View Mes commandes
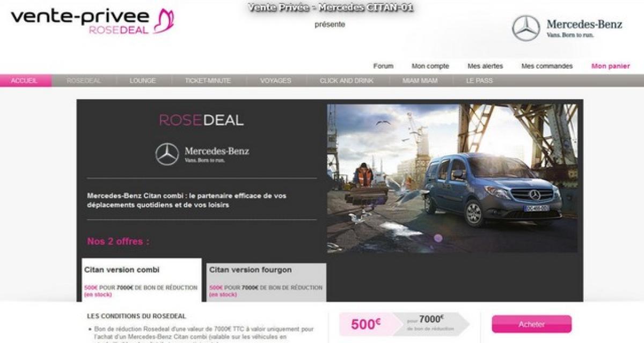644x343 pixels. tap(547, 66)
